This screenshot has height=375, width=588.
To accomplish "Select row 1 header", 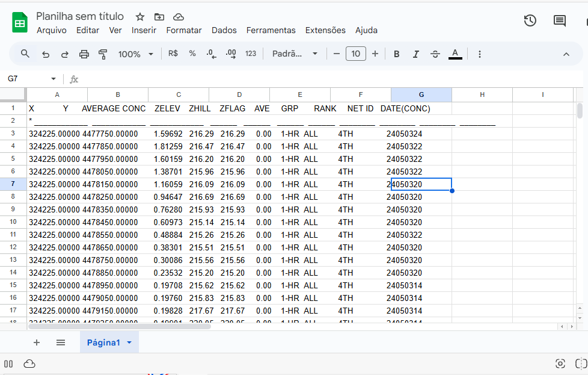I will pyautogui.click(x=13, y=108).
